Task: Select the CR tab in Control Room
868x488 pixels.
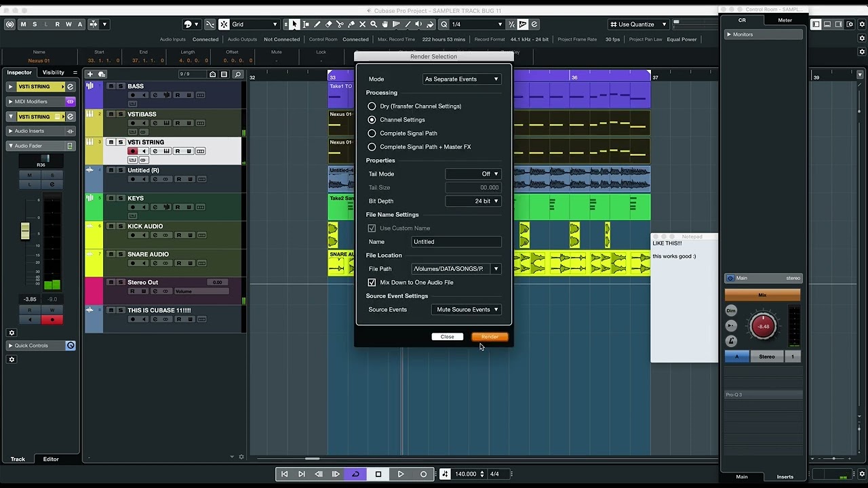Action: (x=742, y=20)
